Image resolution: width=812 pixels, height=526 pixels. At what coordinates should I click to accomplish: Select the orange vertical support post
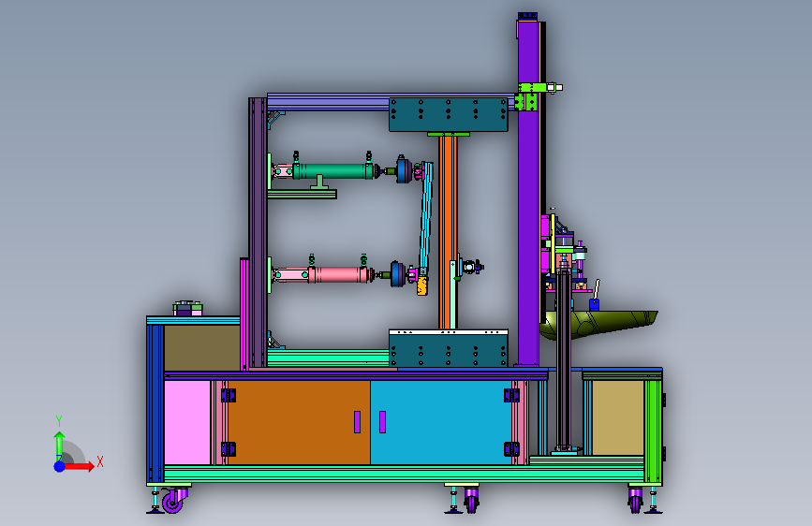tap(448, 232)
